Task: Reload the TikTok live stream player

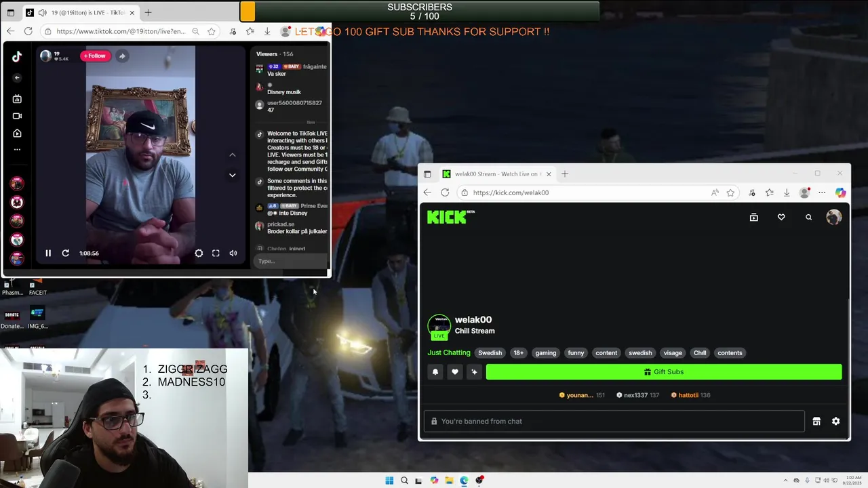Action: tap(66, 253)
